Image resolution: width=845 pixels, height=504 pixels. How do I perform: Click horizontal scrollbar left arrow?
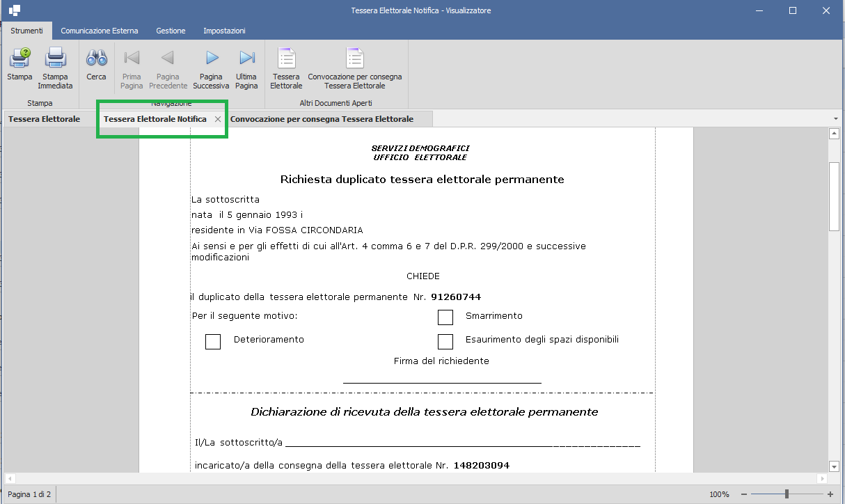click(x=10, y=479)
